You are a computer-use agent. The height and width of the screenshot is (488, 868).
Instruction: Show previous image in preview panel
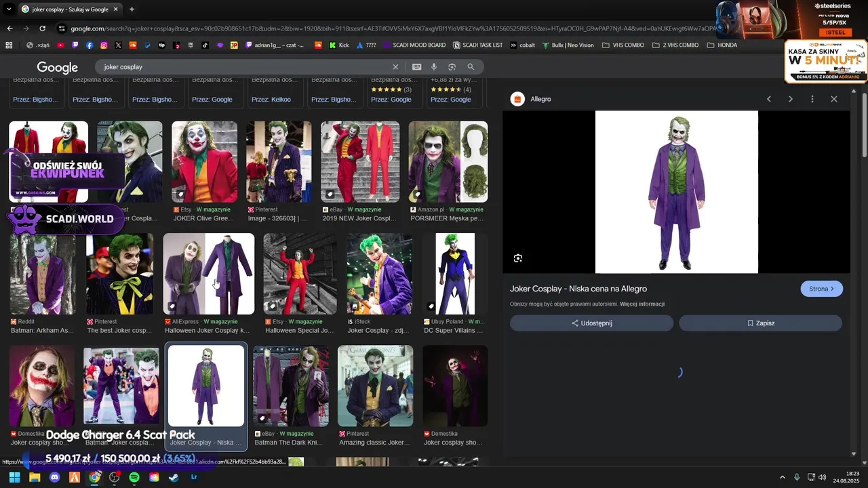768,99
